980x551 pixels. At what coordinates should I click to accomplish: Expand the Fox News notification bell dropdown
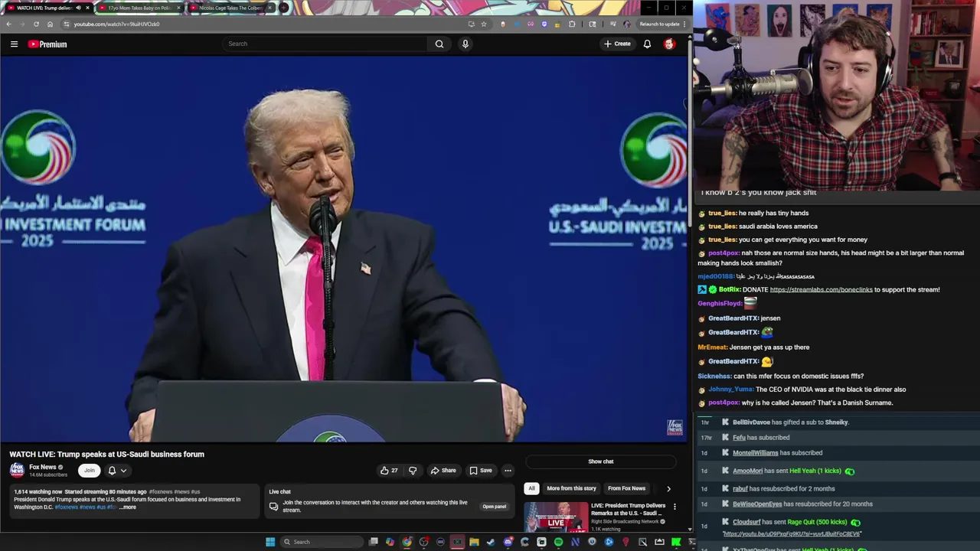(x=116, y=471)
